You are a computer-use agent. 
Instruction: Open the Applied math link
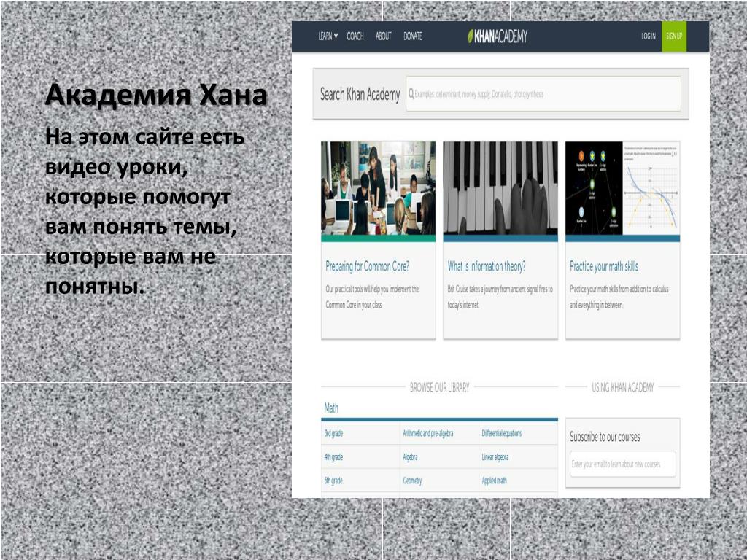[x=494, y=481]
